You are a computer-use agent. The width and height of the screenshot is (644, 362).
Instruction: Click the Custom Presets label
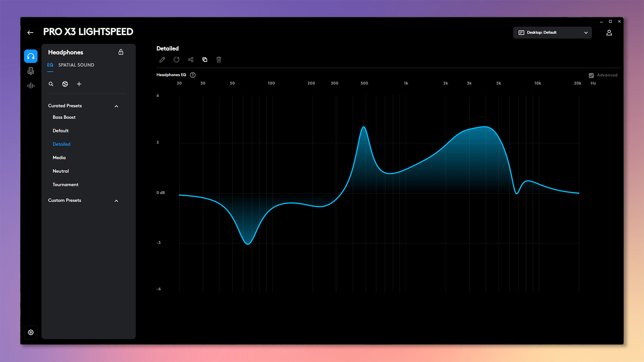tap(64, 200)
